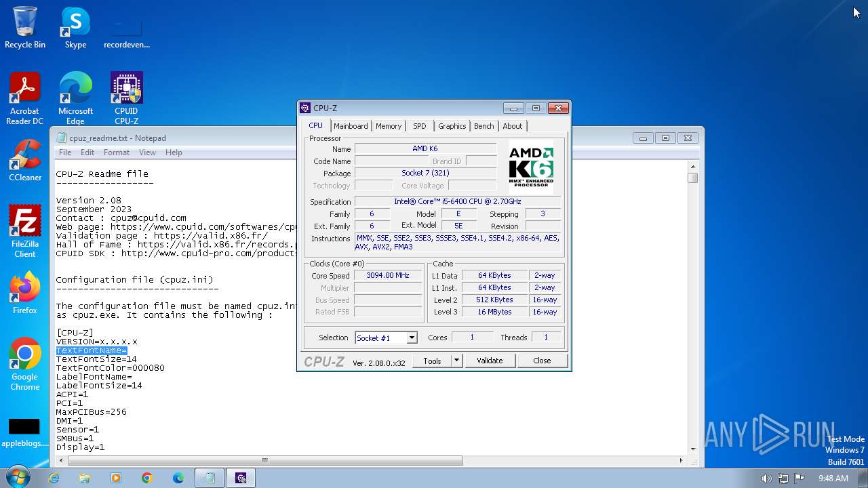This screenshot has width=868, height=488.
Task: Click the Version 2.08 line in Notepad
Action: [x=88, y=201]
